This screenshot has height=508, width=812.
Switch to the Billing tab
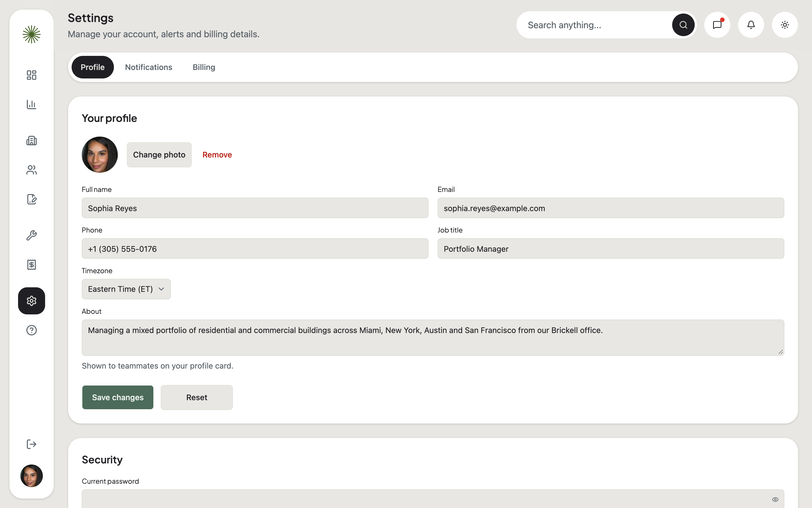[x=204, y=67]
